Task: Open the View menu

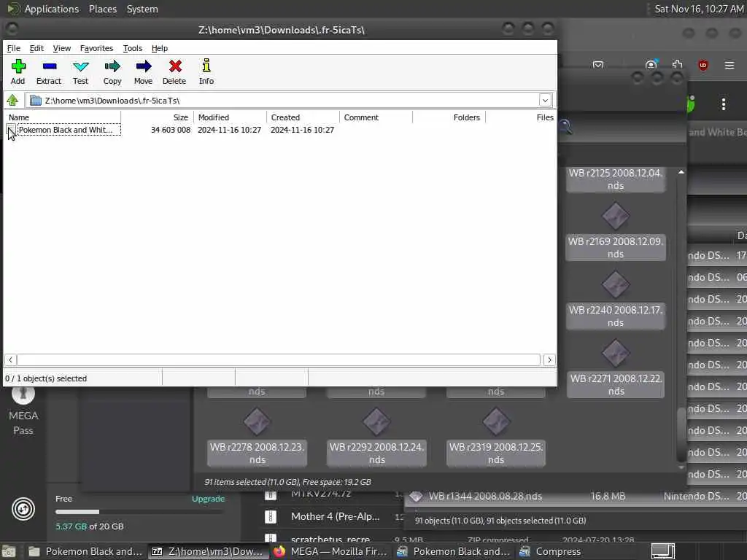Action: pos(62,48)
